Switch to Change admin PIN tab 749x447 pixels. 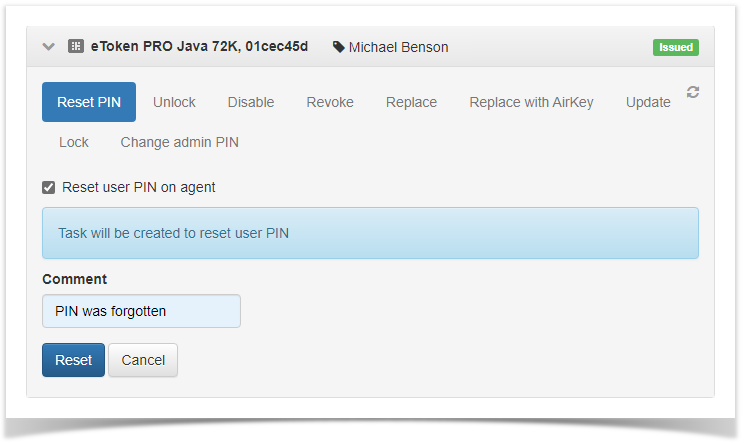[x=179, y=142]
